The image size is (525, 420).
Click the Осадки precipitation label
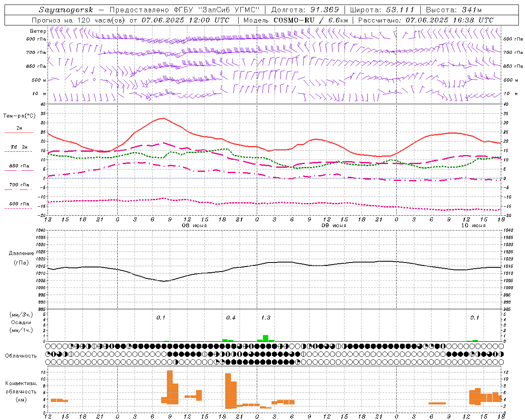(x=21, y=322)
